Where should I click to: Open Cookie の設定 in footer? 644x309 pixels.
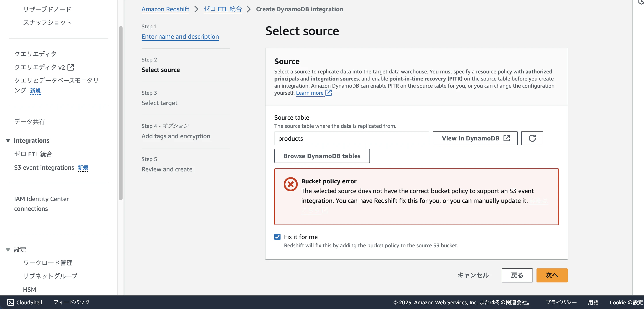click(x=626, y=302)
